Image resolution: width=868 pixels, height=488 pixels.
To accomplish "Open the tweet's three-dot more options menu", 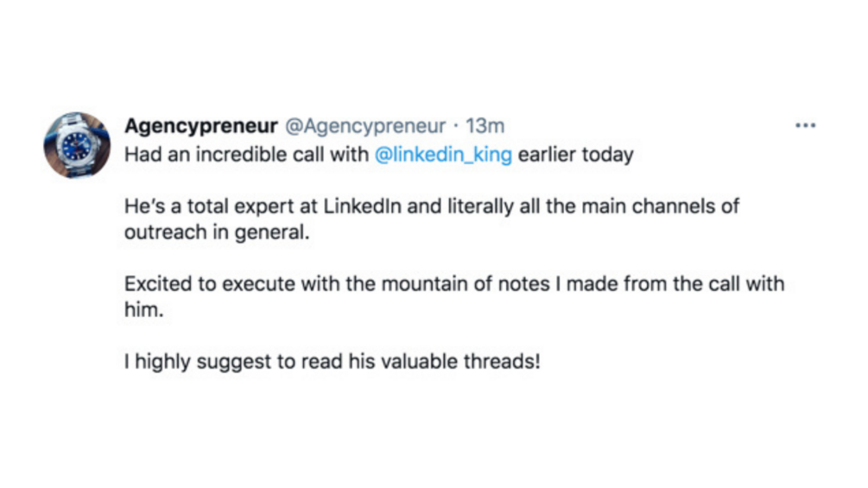I will (x=805, y=125).
